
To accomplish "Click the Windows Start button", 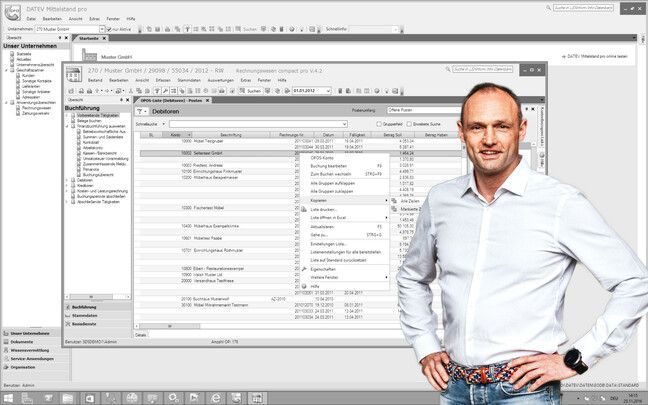I will coord(8,398).
